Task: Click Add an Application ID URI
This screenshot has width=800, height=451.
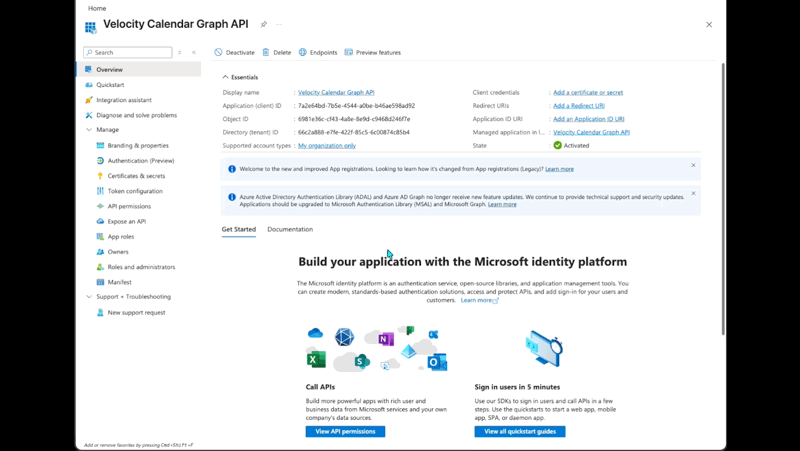Action: 589,119
